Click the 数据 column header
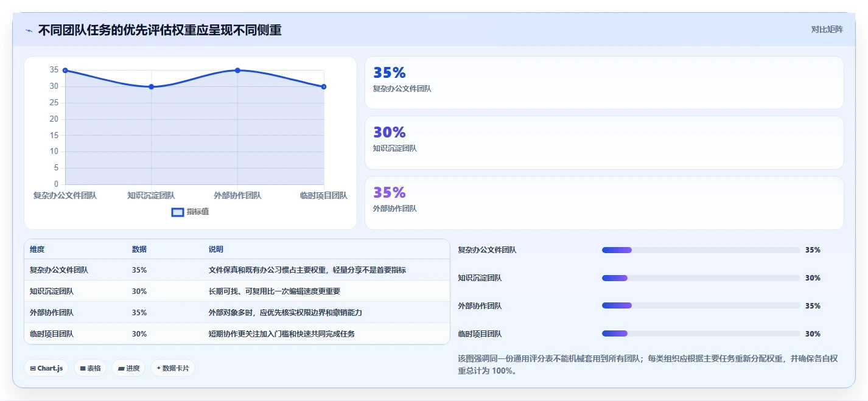Screen dimensions: 868x401 (x=139, y=249)
